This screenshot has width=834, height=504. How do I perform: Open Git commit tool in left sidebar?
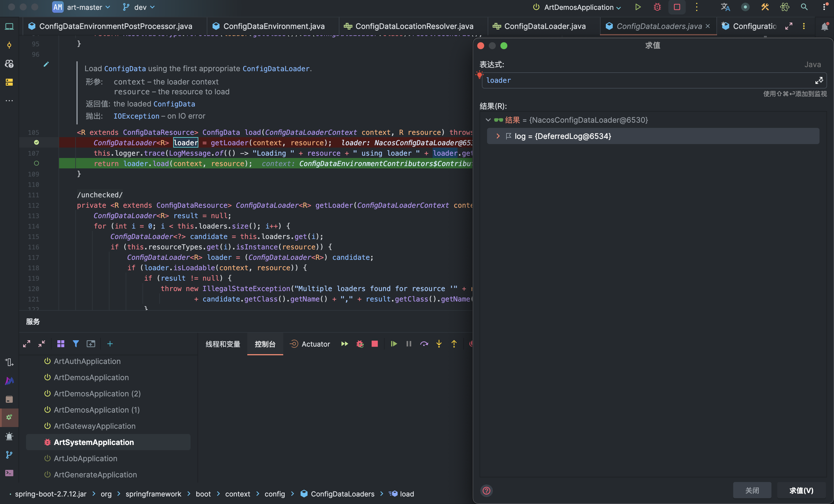coord(9,45)
